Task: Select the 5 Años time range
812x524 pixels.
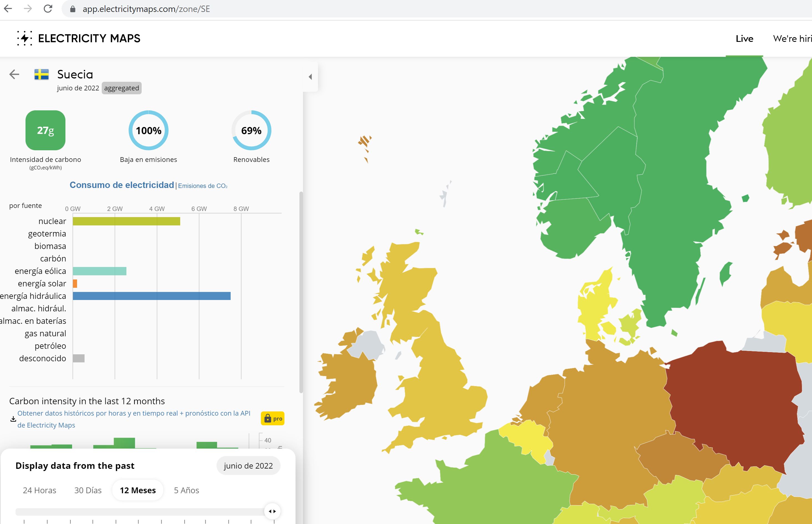Action: 186,490
